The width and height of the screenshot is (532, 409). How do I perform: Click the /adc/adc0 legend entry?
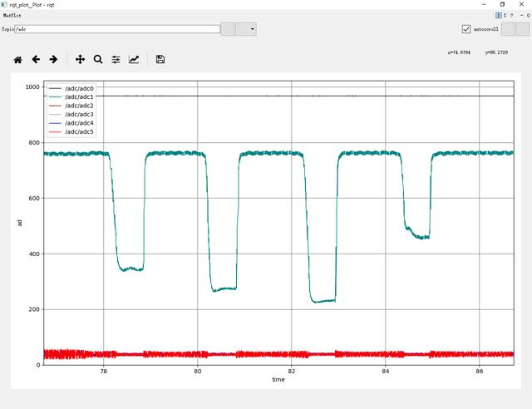(71, 88)
